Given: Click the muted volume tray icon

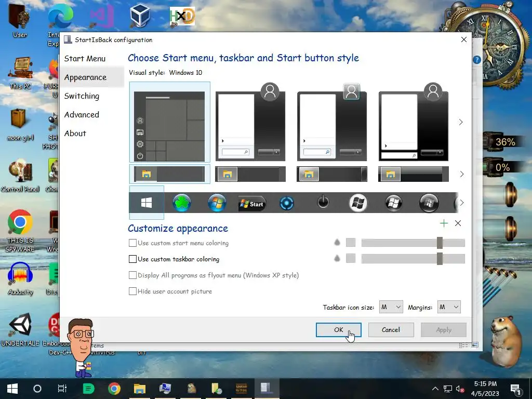Looking at the screenshot, I should (460, 389).
